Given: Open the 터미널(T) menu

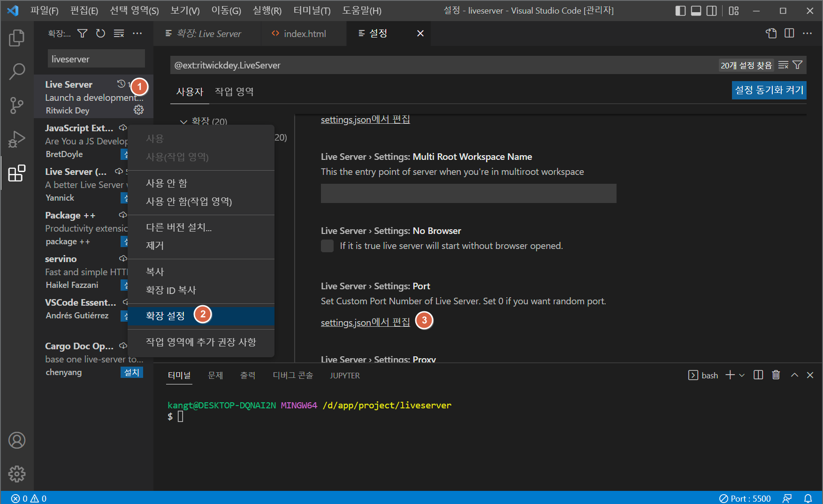Looking at the screenshot, I should (x=312, y=10).
